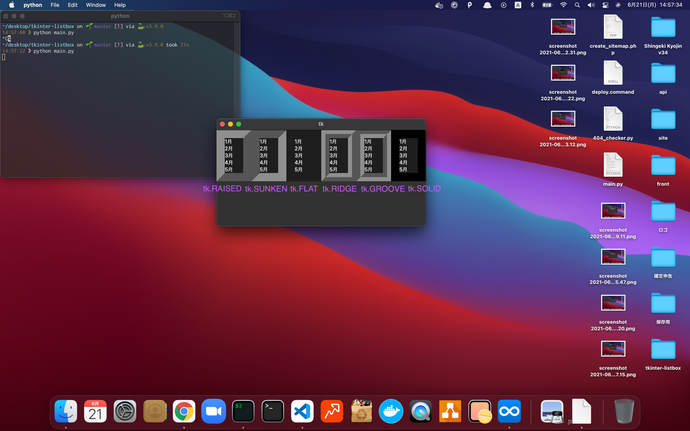Launch System Preferences from the Dock
The image size is (690, 431).
[125, 411]
